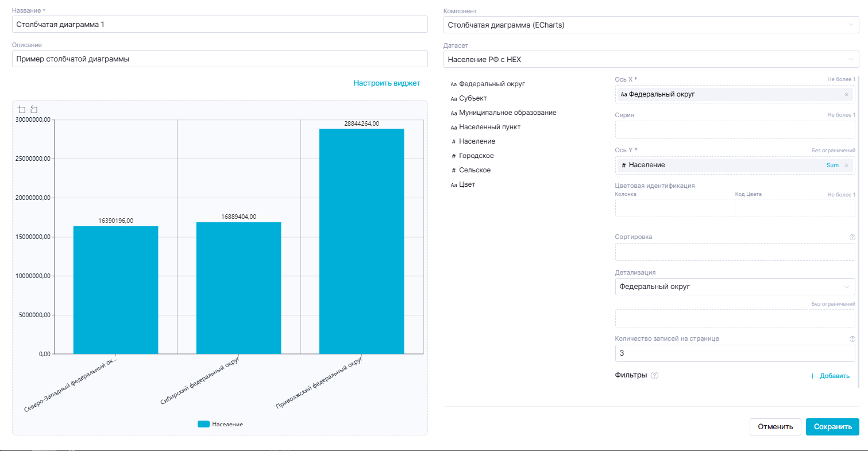
Task: Add a filter with Добавить
Action: point(830,376)
